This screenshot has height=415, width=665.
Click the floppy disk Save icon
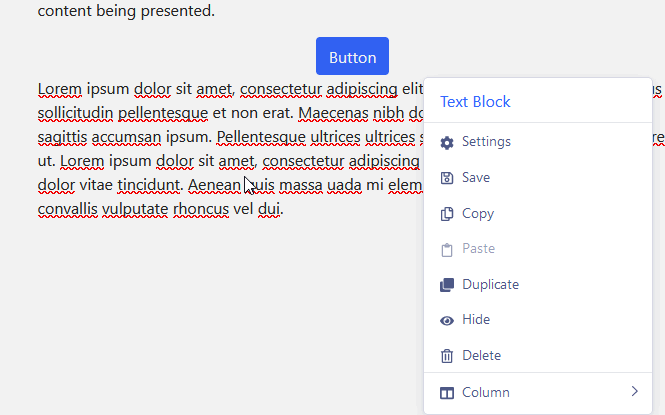click(447, 178)
